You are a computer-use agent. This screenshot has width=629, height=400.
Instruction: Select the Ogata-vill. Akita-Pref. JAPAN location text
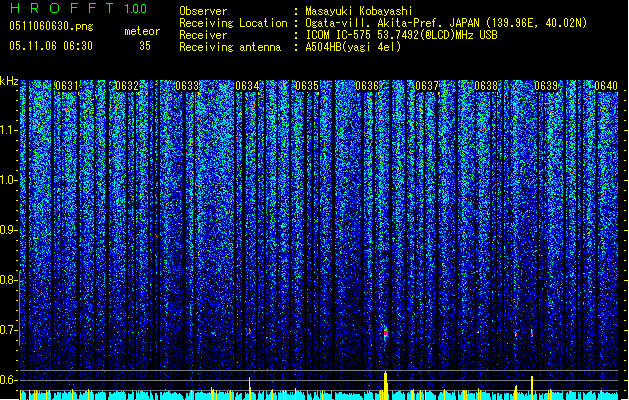click(x=446, y=23)
